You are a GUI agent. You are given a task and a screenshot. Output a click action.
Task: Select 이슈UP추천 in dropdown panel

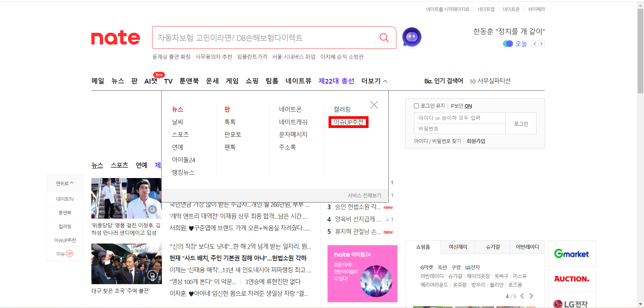click(348, 122)
